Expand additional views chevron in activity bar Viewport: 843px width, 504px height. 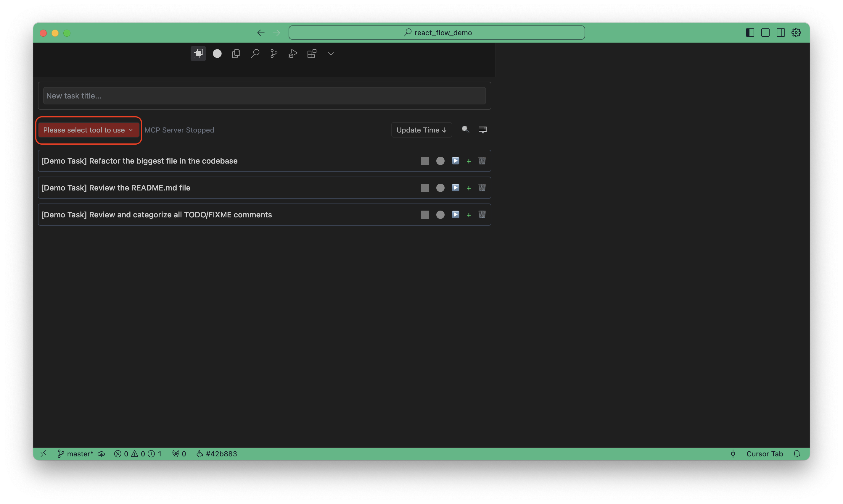click(331, 54)
